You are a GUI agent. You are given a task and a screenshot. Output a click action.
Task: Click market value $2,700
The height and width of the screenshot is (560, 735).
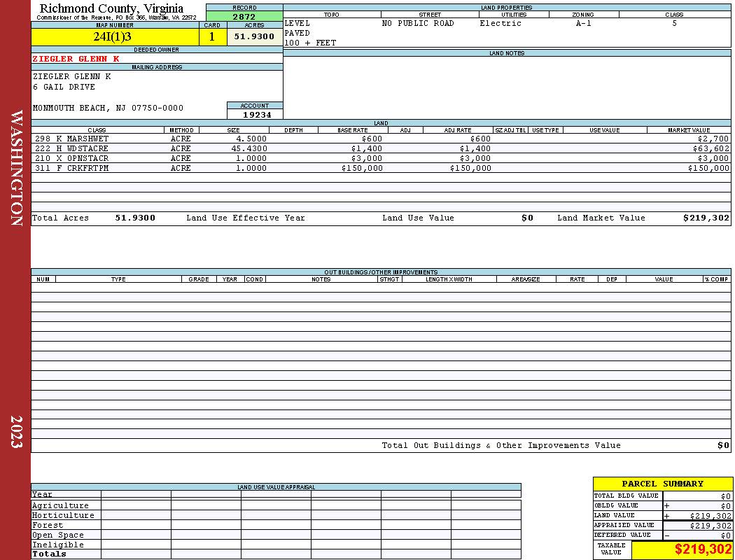pos(713,139)
